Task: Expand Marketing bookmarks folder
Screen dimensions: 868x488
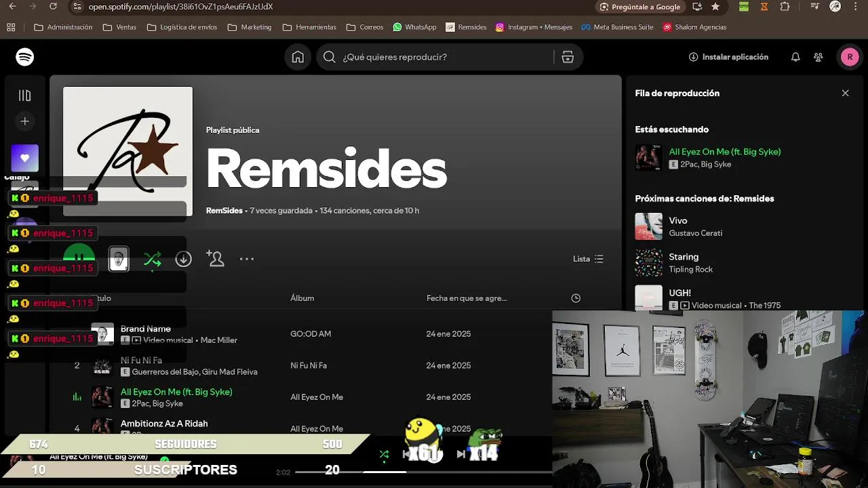Action: [250, 27]
